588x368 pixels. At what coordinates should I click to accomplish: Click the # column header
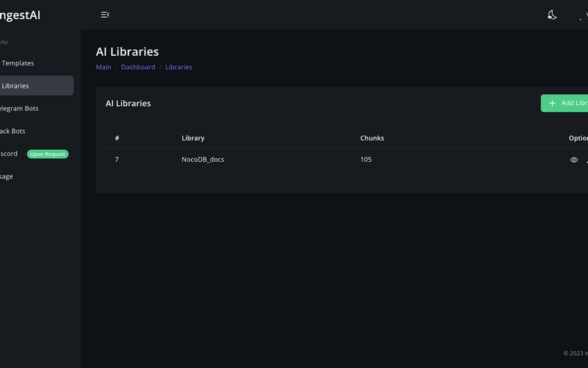click(117, 138)
